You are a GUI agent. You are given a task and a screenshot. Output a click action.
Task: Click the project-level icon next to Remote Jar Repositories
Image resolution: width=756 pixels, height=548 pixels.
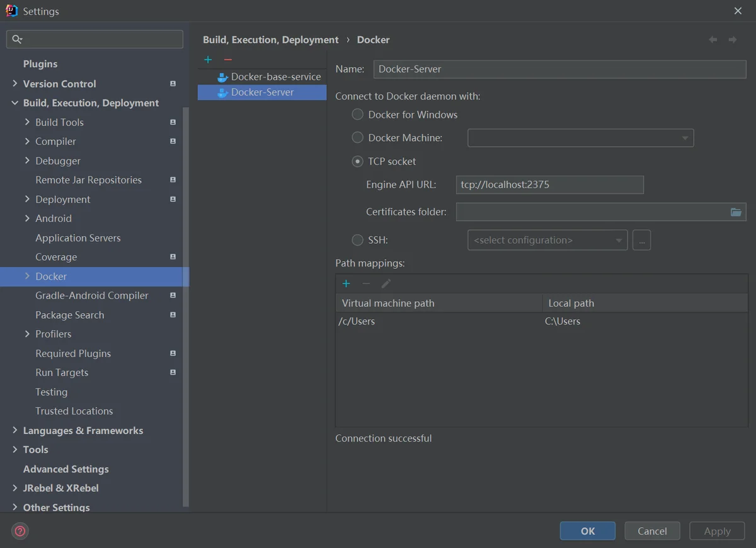coord(173,180)
